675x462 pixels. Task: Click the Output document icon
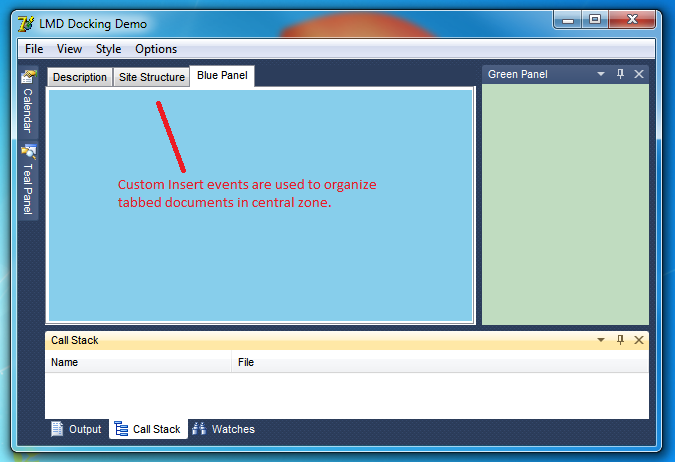57,429
